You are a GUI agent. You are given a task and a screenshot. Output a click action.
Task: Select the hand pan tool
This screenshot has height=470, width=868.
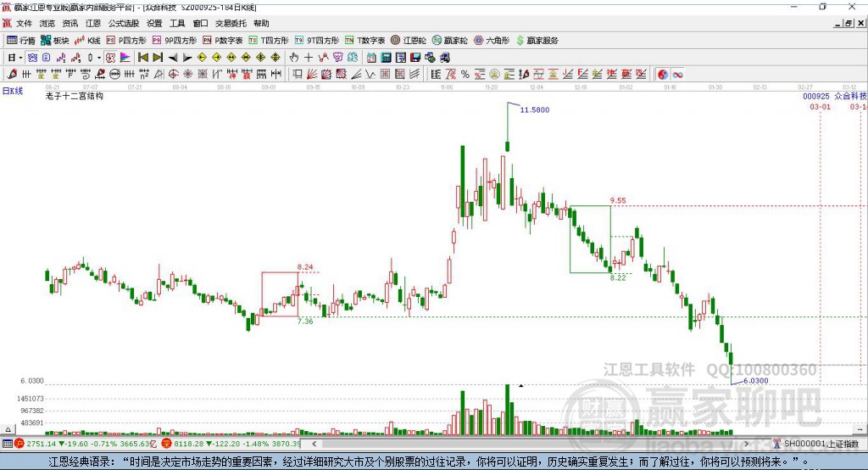coord(294,58)
